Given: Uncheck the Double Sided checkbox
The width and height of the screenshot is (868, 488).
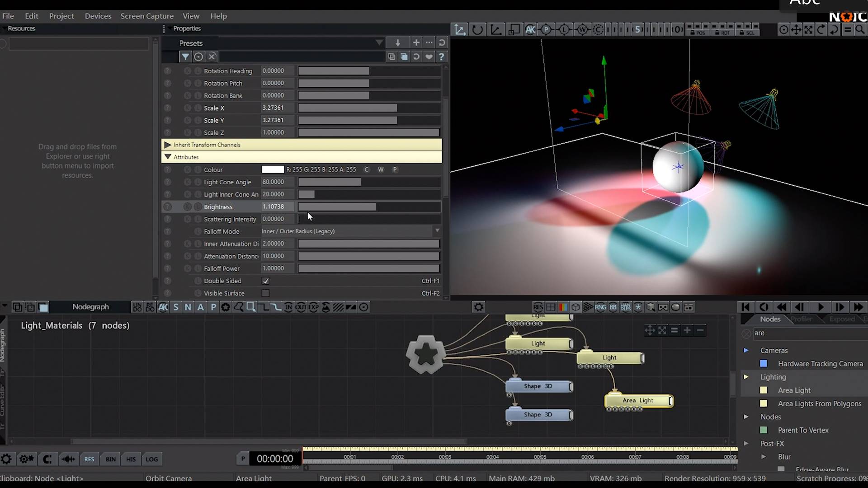Looking at the screenshot, I should click(266, 281).
